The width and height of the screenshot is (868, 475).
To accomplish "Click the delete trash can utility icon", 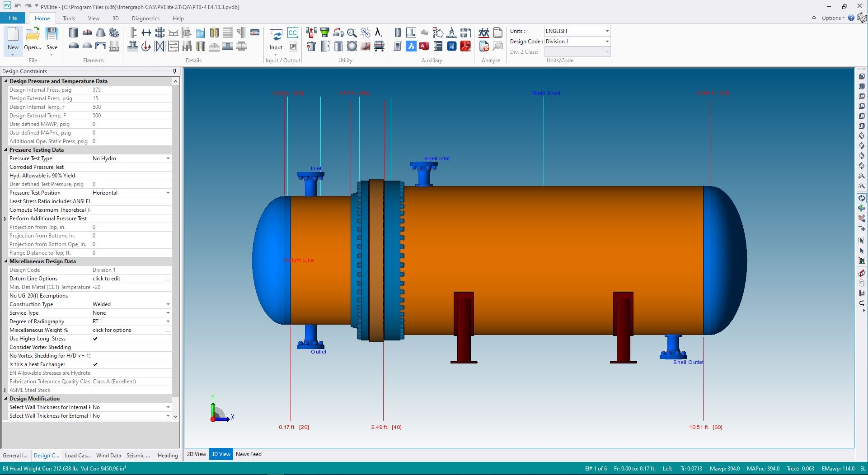I will coord(311,46).
